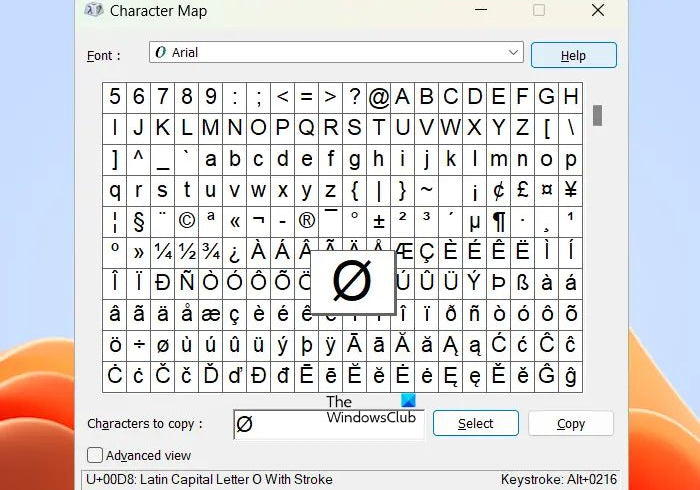Select the yen sign ¥ cell

coord(571,191)
